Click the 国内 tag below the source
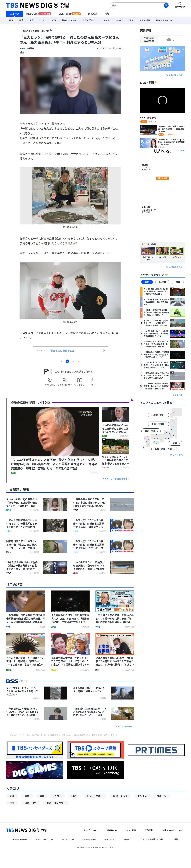This screenshot has height=868, width=191. coord(22,52)
